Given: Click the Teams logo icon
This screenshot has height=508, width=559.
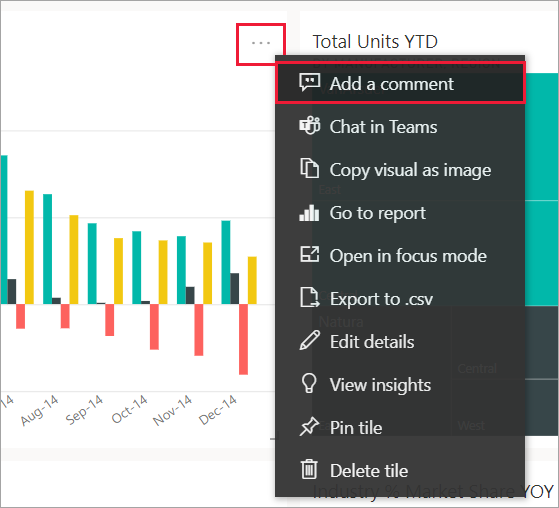Looking at the screenshot, I should click(309, 126).
